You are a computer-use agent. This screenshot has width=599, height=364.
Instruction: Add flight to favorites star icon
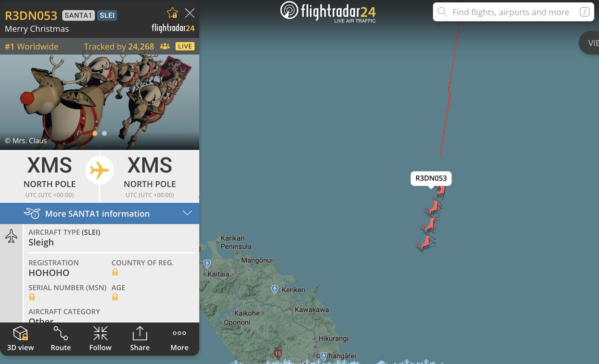click(172, 13)
